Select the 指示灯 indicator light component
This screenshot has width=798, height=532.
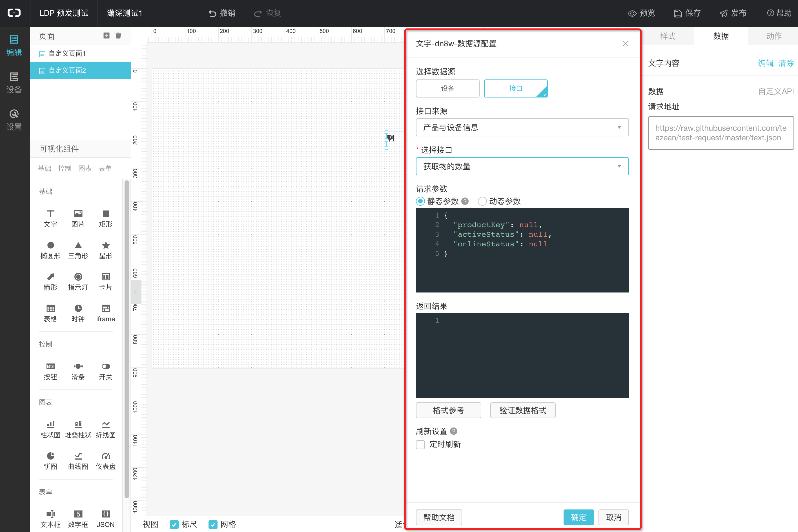[78, 281]
